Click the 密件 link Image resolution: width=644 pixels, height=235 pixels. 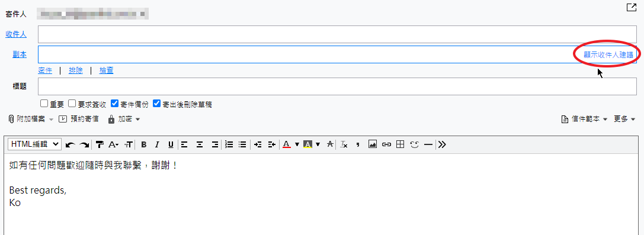[45, 70]
